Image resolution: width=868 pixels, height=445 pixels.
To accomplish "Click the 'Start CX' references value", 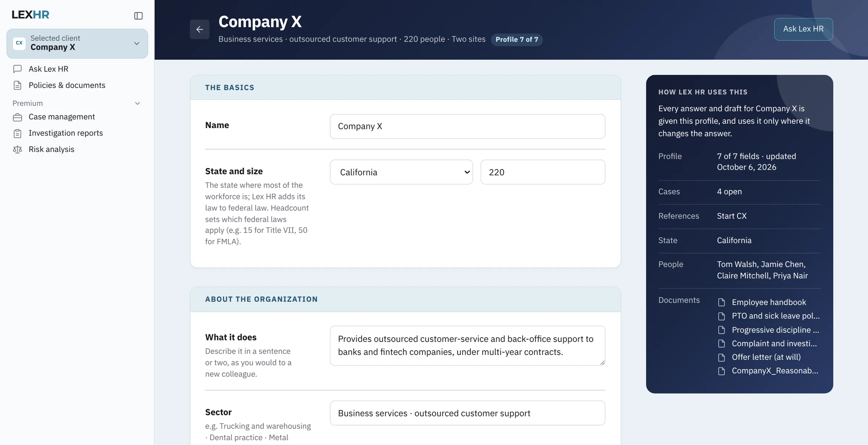I will click(x=732, y=216).
